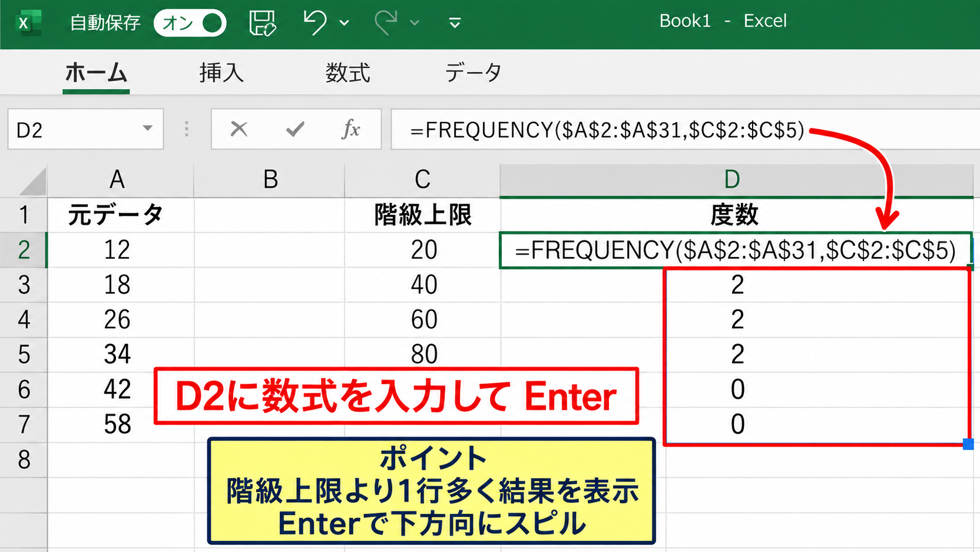Select all cells with the corner triangle
Screen dimensions: 980x552
tap(32, 181)
